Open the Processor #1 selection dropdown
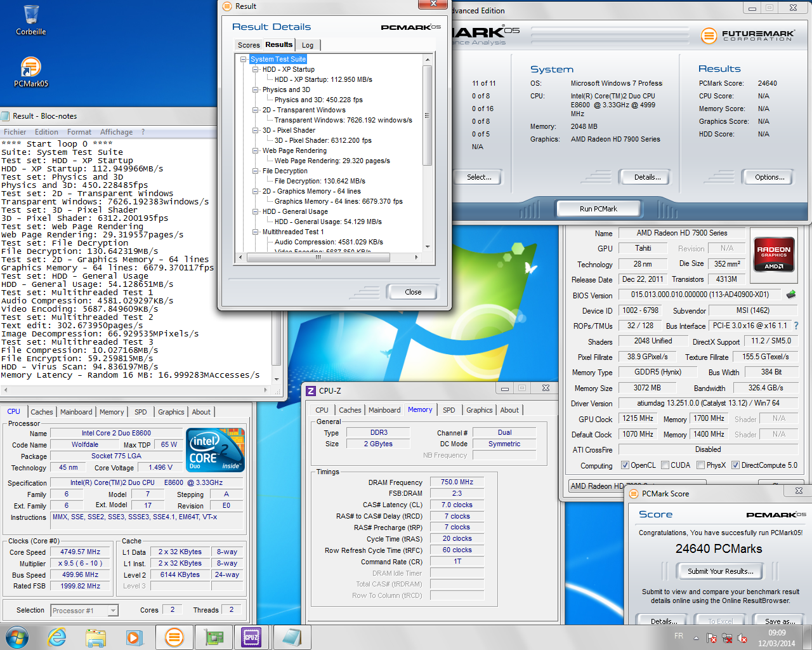The height and width of the screenshot is (650, 812). point(113,611)
